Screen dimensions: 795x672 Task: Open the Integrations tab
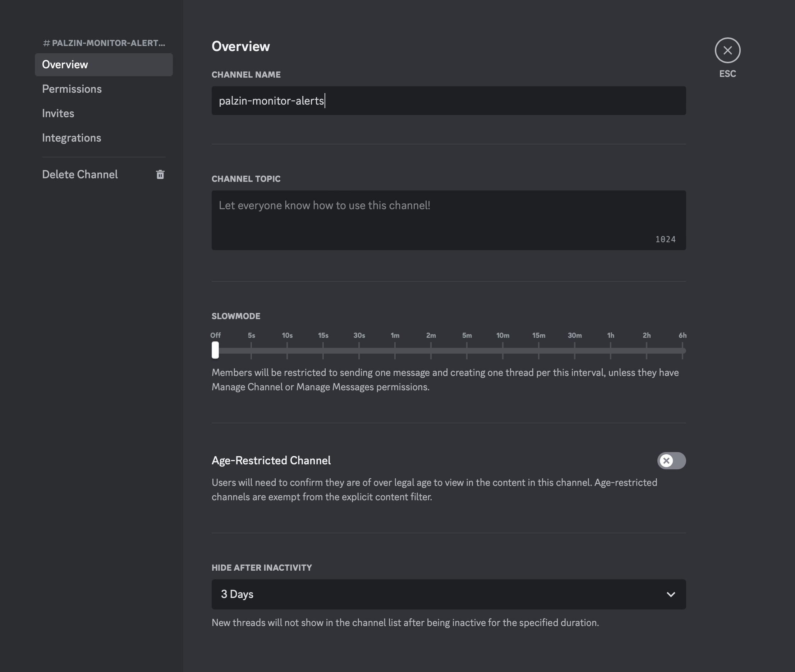104,138
